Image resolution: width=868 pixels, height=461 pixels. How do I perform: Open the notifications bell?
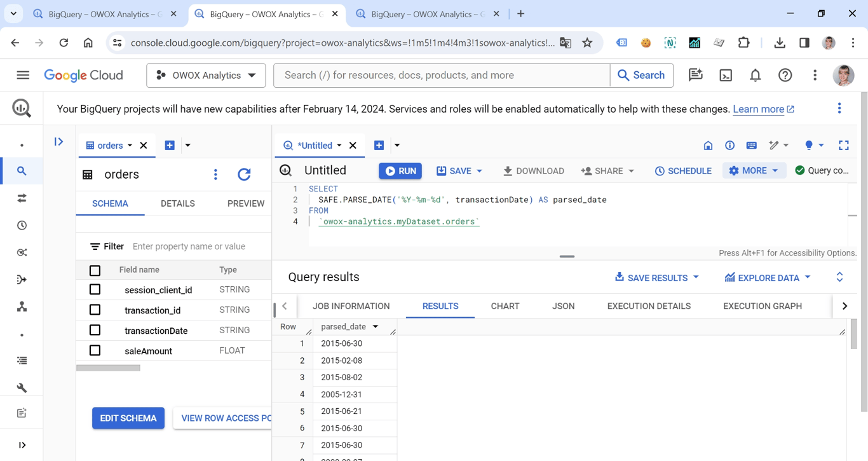tap(755, 75)
